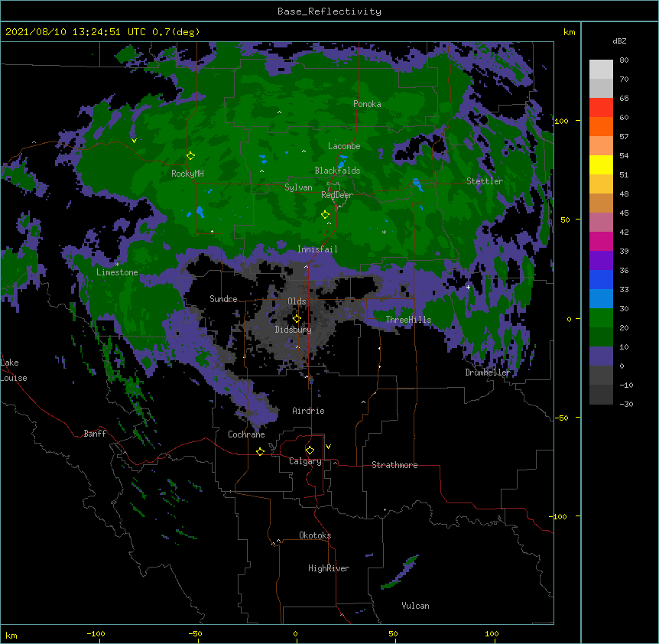This screenshot has width=659, height=644.
Task: Click the Sylvan label on the map
Action: click(298, 187)
